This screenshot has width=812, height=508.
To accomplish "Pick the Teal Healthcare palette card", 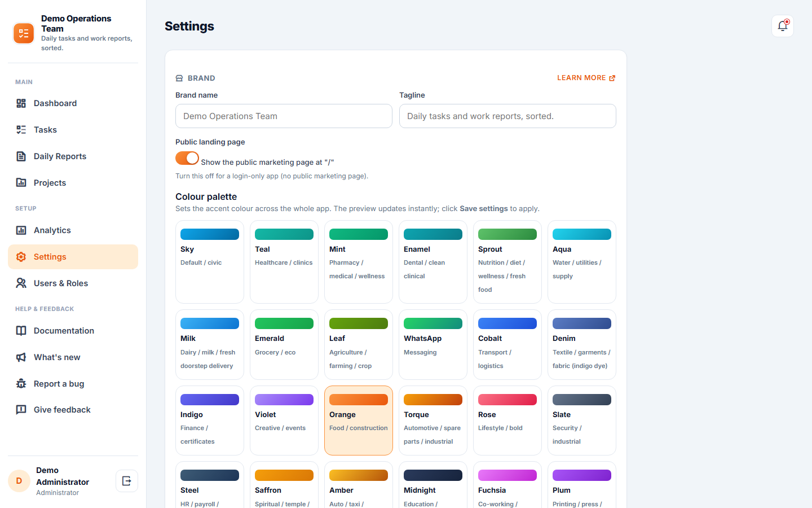I will coord(284,262).
